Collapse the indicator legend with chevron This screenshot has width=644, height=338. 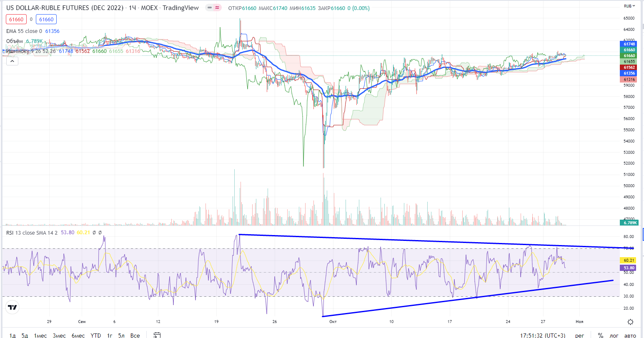point(12,61)
